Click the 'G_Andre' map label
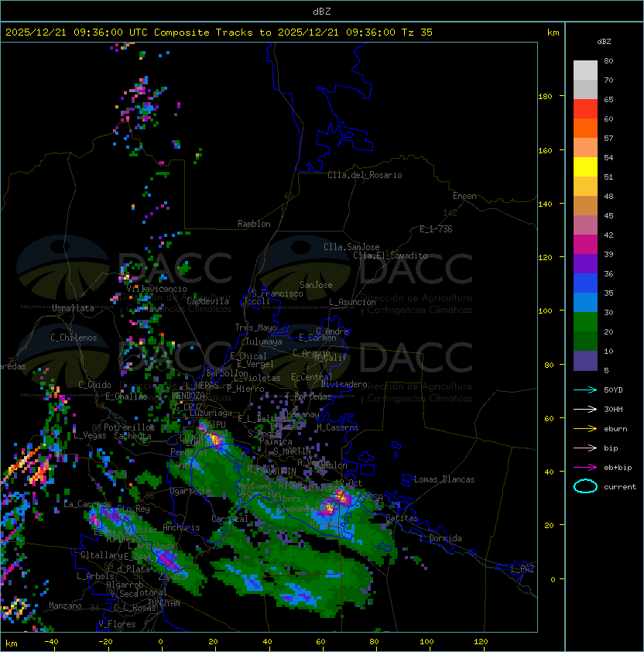 click(x=332, y=331)
